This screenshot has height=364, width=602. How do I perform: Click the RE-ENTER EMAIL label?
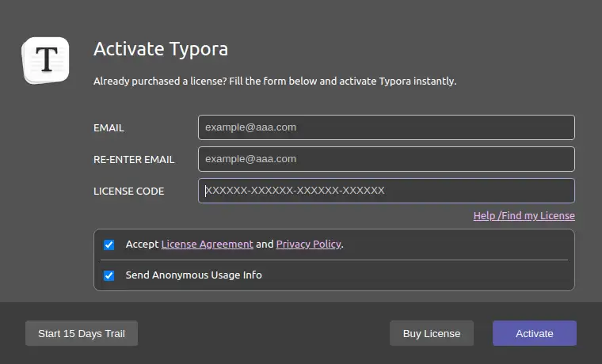(134, 160)
